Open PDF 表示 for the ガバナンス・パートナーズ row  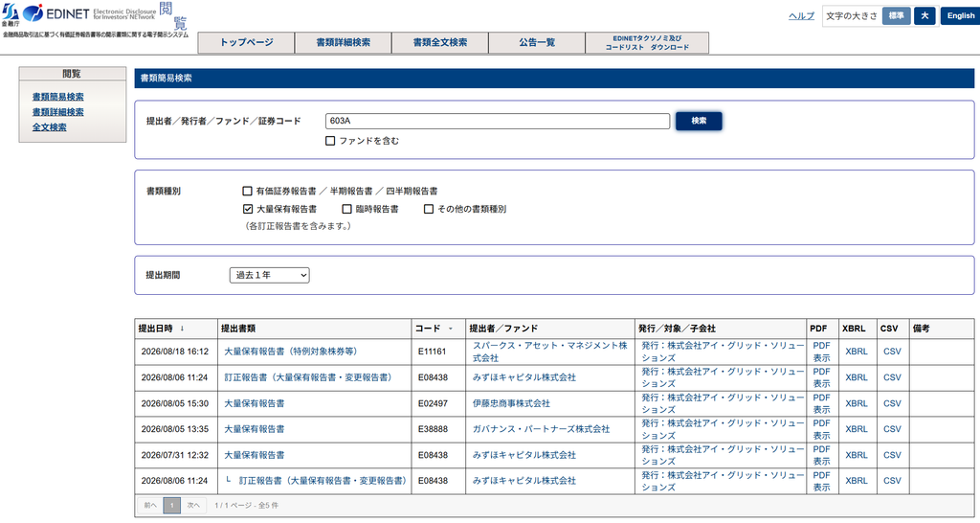point(821,429)
